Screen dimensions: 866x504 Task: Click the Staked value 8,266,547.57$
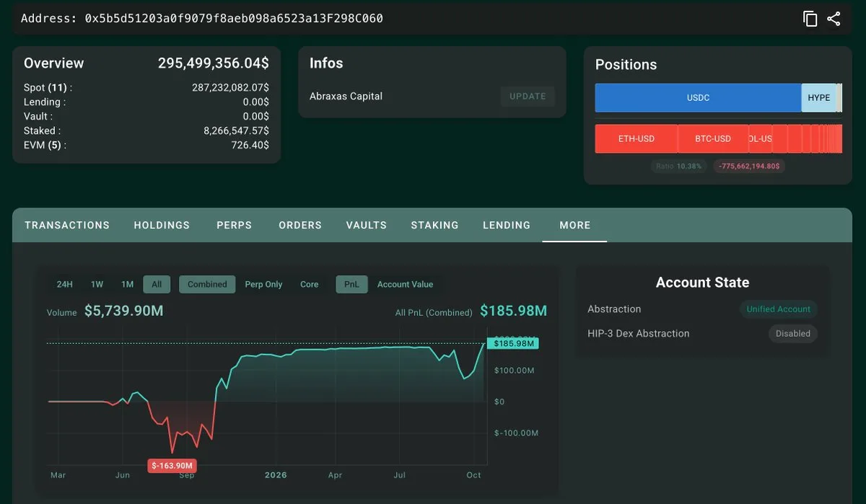coord(236,131)
